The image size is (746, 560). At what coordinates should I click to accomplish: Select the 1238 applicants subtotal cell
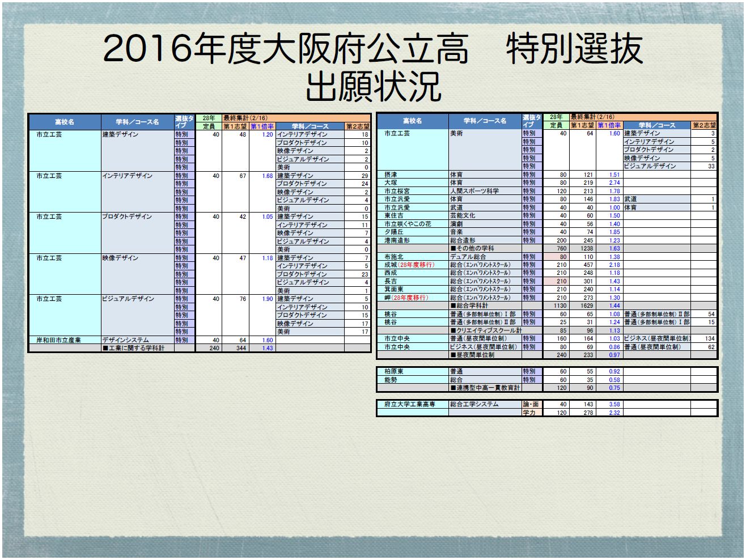point(583,248)
